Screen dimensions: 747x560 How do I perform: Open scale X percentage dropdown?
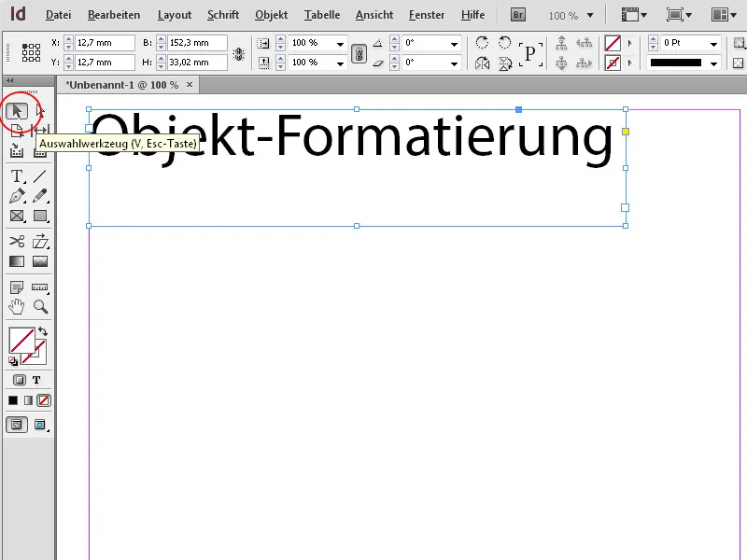(340, 44)
